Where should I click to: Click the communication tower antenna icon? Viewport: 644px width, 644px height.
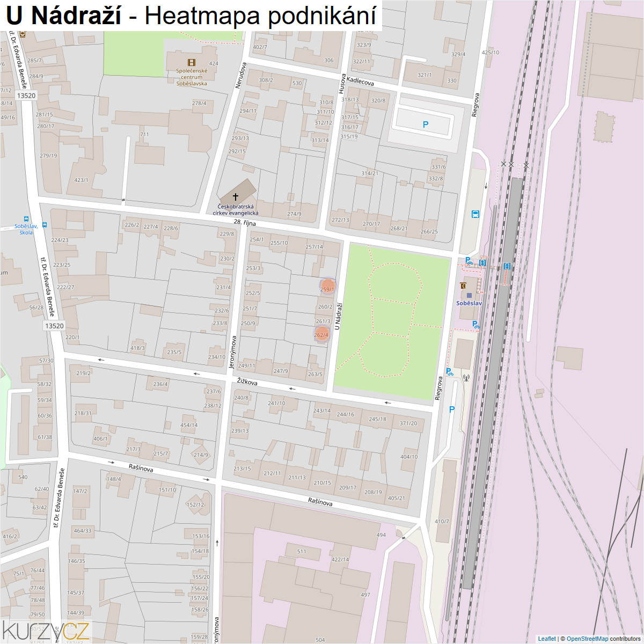[x=466, y=378]
